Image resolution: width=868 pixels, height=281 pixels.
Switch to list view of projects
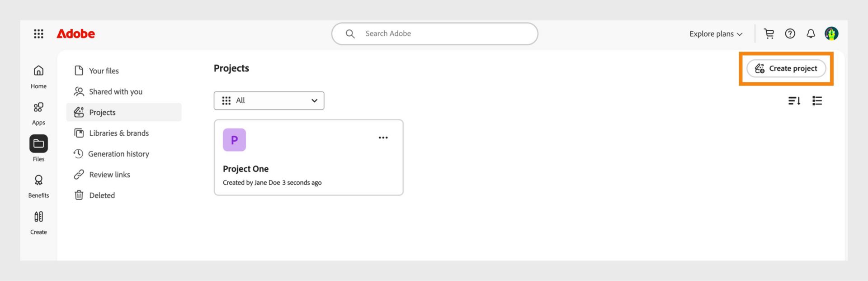click(817, 100)
